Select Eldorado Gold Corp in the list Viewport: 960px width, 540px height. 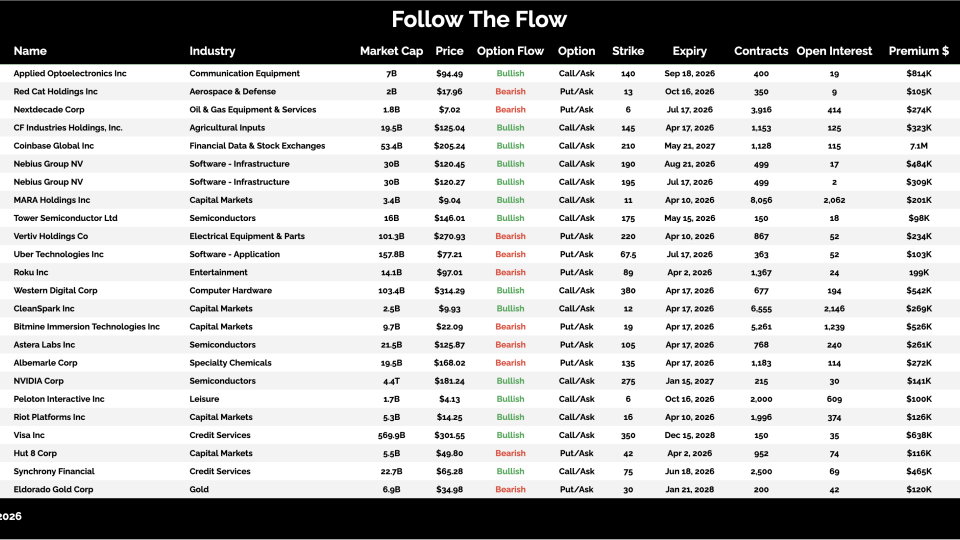coord(53,490)
